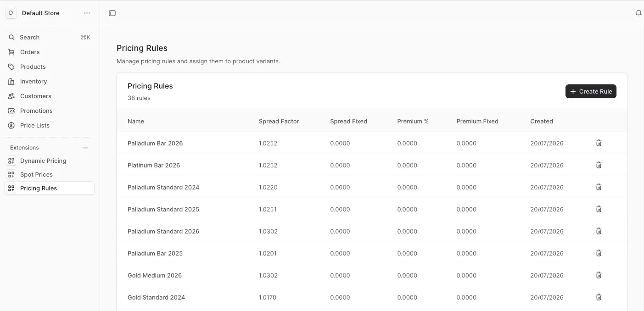This screenshot has width=644, height=311.
Task: Click the Dynamic Pricing grid icon
Action: (11, 161)
